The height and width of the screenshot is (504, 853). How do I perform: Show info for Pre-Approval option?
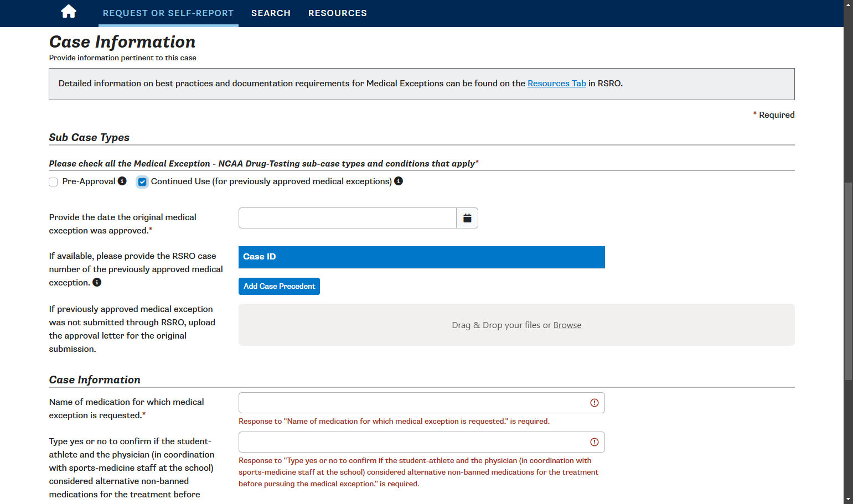coord(122,181)
